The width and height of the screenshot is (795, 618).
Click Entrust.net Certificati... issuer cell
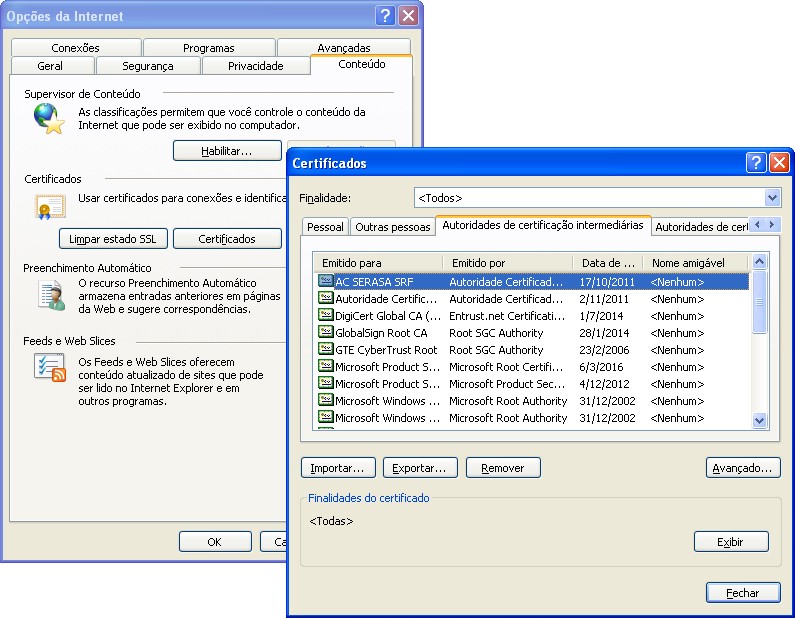(507, 316)
